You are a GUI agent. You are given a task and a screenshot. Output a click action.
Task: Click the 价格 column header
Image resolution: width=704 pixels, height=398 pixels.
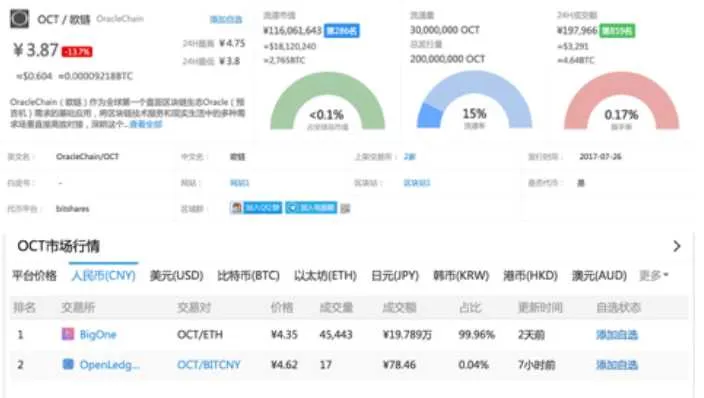[x=282, y=307]
